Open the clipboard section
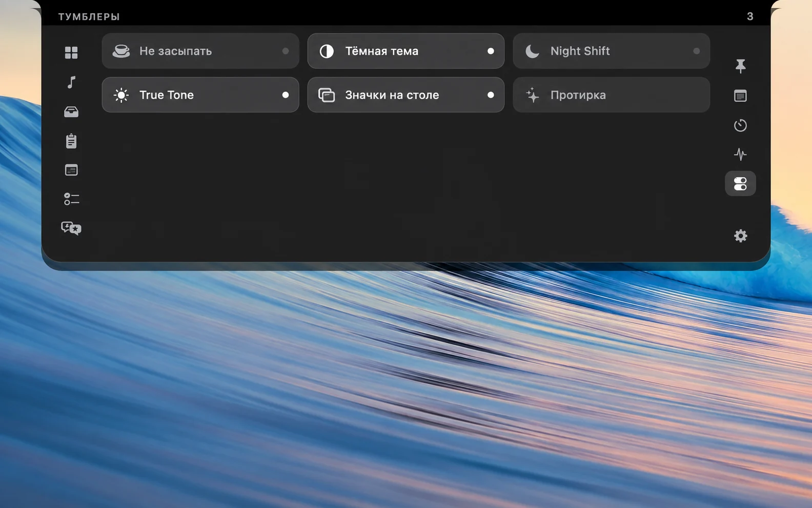Image resolution: width=812 pixels, height=508 pixels. (x=71, y=141)
